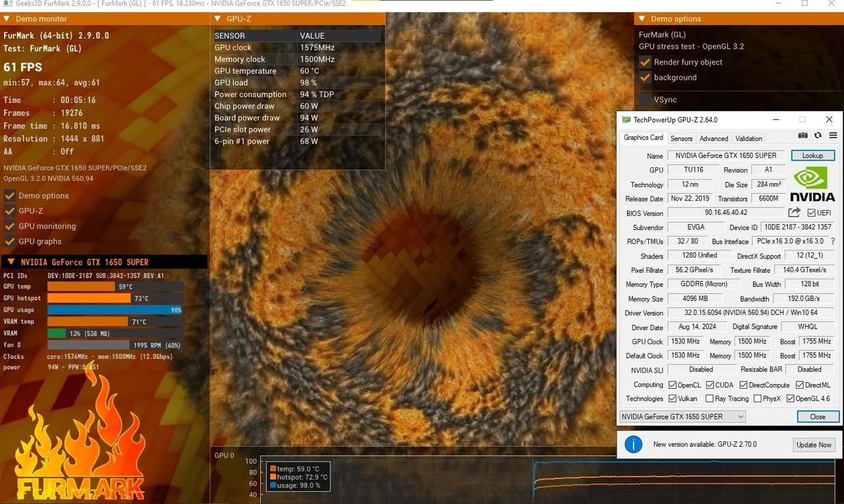
Task: Toggle the DirectCompute checkbox
Action: (743, 385)
